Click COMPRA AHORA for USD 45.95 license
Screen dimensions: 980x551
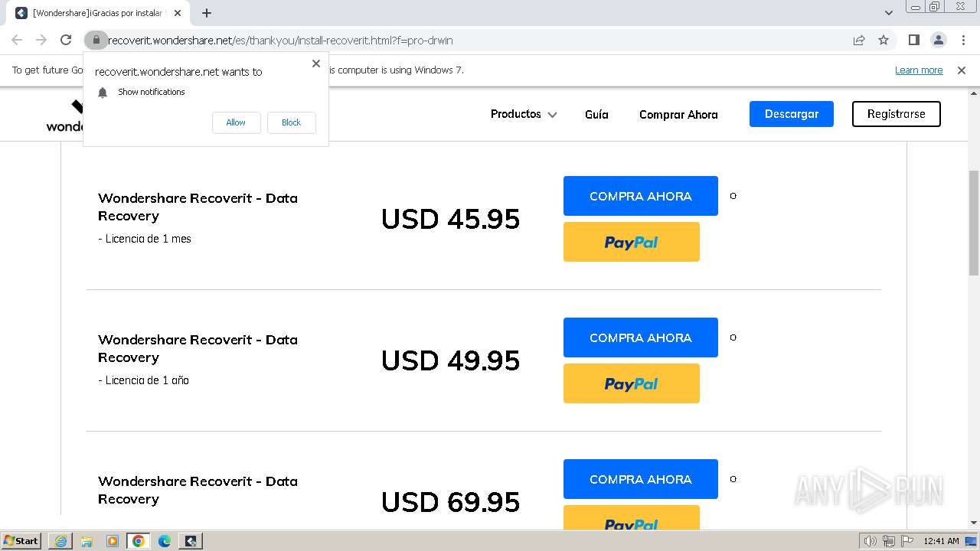click(x=641, y=196)
